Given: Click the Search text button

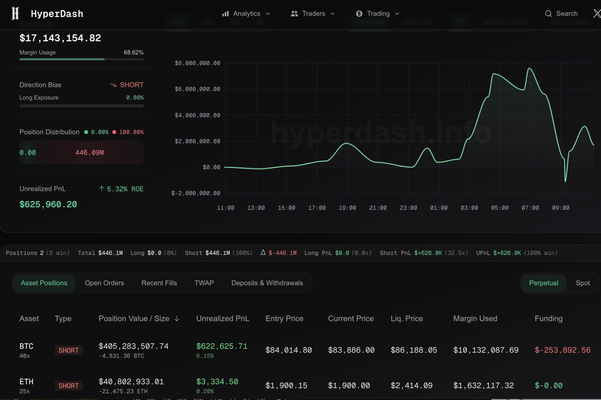Looking at the screenshot, I should tap(567, 13).
